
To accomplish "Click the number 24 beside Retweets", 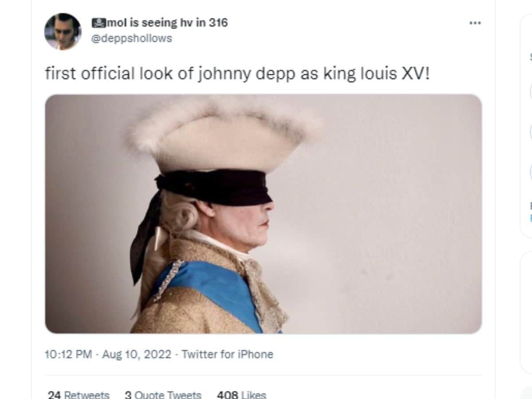I will (x=54, y=395).
